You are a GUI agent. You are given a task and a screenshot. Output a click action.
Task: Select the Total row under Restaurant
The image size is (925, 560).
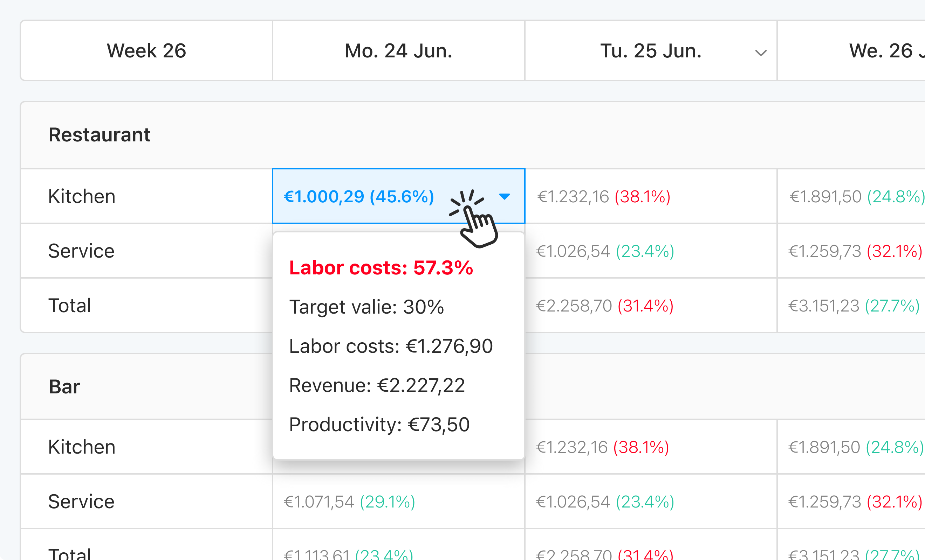(69, 305)
